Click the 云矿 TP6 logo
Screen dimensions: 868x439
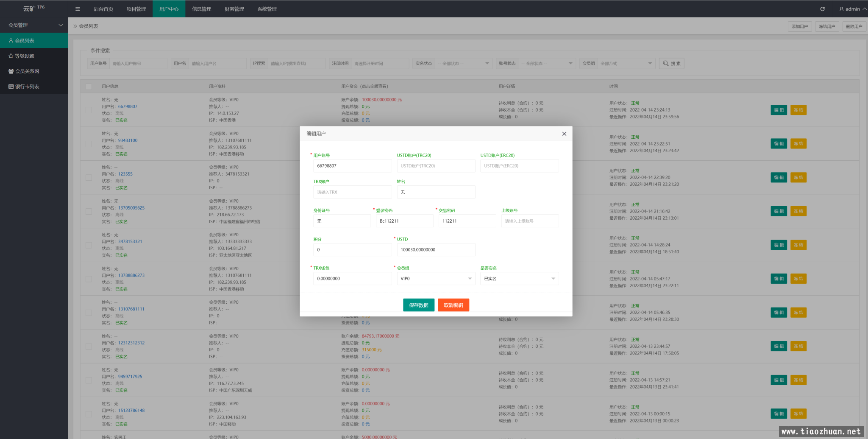pos(34,8)
